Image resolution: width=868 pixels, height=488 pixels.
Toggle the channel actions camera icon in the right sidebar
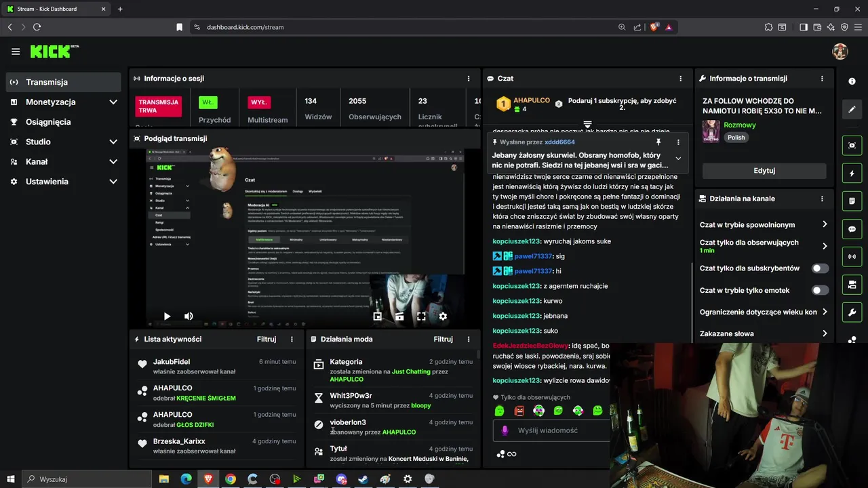pos(852,284)
